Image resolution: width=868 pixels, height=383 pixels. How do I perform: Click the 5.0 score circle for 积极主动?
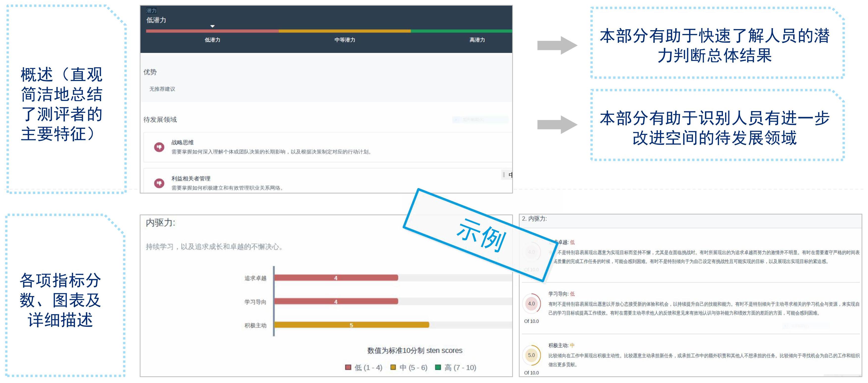(x=531, y=355)
